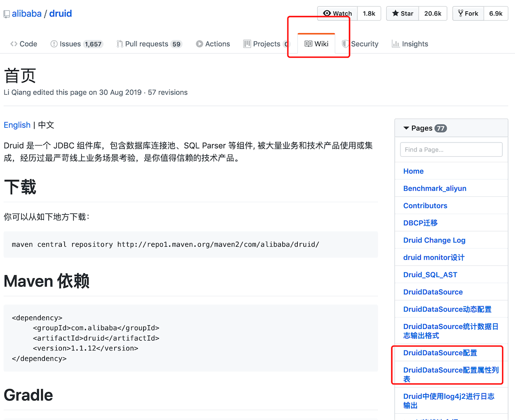Open DruidDataSource统计数据日志输出格式 page

click(x=451, y=331)
